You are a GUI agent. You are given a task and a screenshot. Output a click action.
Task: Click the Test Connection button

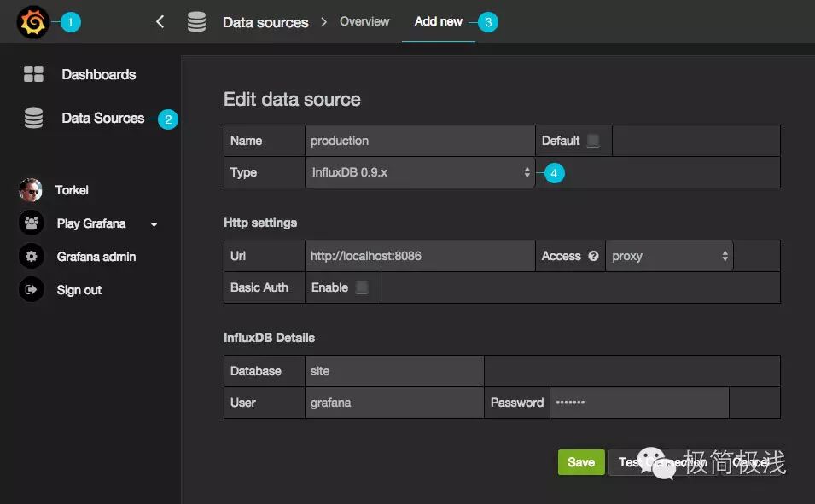tap(662, 462)
